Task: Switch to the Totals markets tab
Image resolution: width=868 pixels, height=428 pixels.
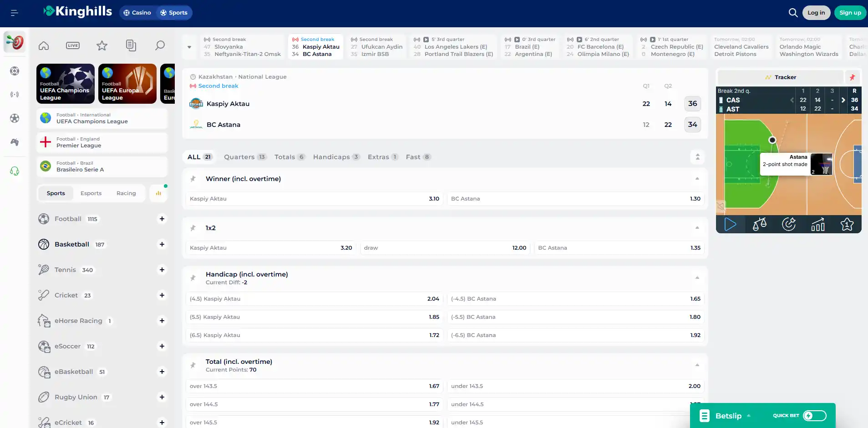Action: pyautogui.click(x=289, y=157)
